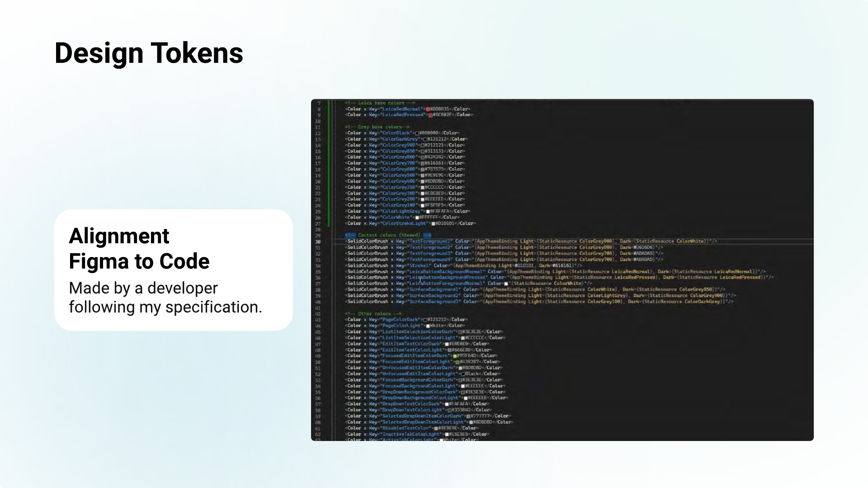Click the "PageColorLight" key name
868x488 pixels.
[x=401, y=326]
